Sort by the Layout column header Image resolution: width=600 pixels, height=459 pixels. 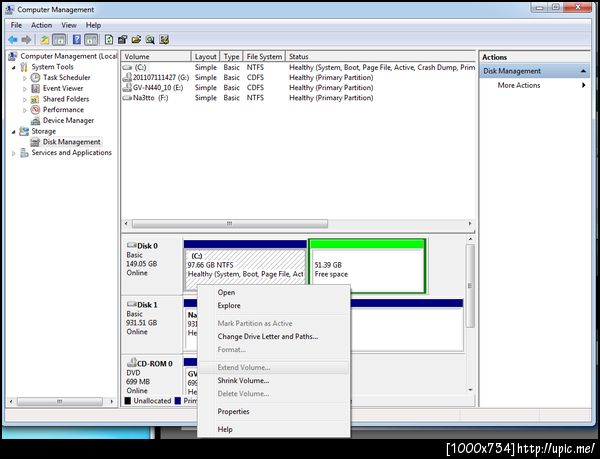pos(205,57)
